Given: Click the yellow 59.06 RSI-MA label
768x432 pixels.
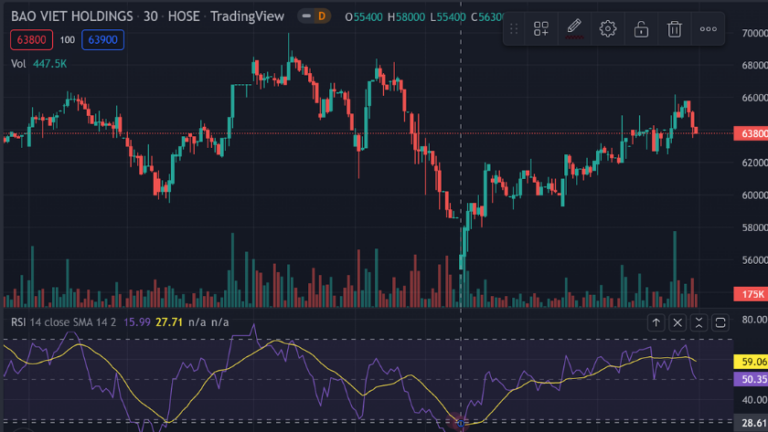Looking at the screenshot, I should pos(750,362).
